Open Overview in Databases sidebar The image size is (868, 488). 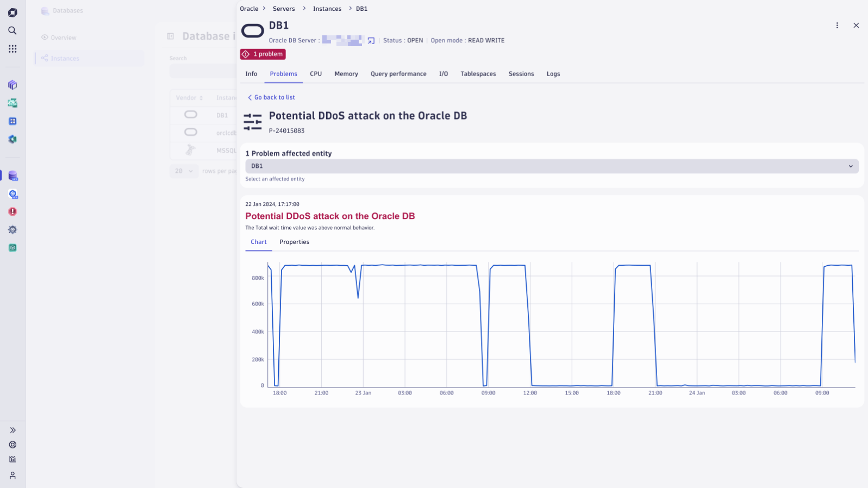pos(59,37)
